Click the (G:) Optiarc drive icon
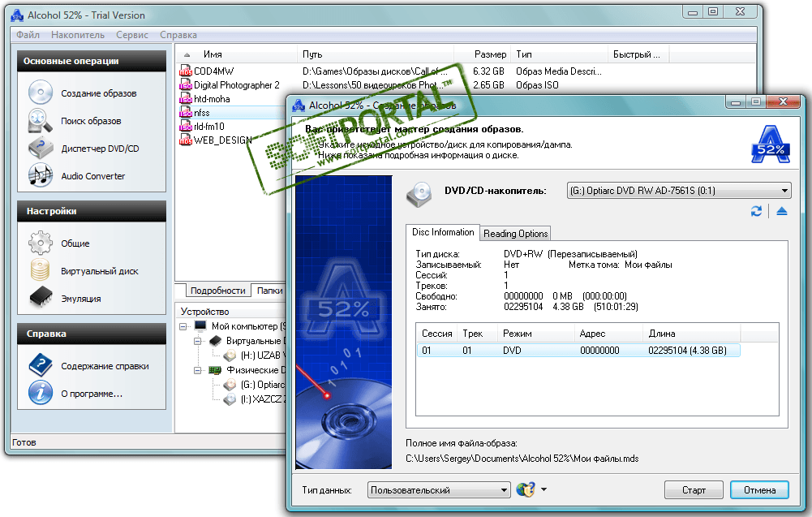The height and width of the screenshot is (517, 812). click(230, 385)
